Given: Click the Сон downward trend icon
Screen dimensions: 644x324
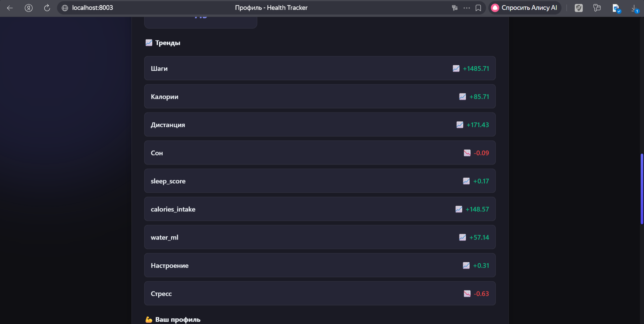Looking at the screenshot, I should [x=467, y=153].
